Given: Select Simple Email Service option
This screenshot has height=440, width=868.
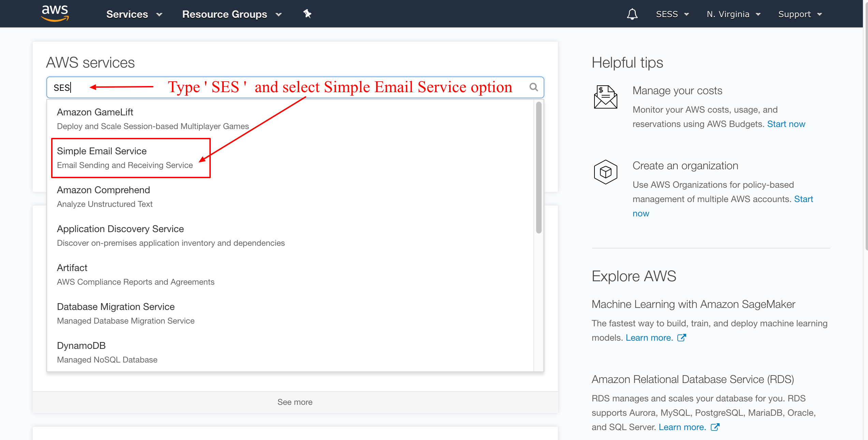Looking at the screenshot, I should (x=290, y=158).
